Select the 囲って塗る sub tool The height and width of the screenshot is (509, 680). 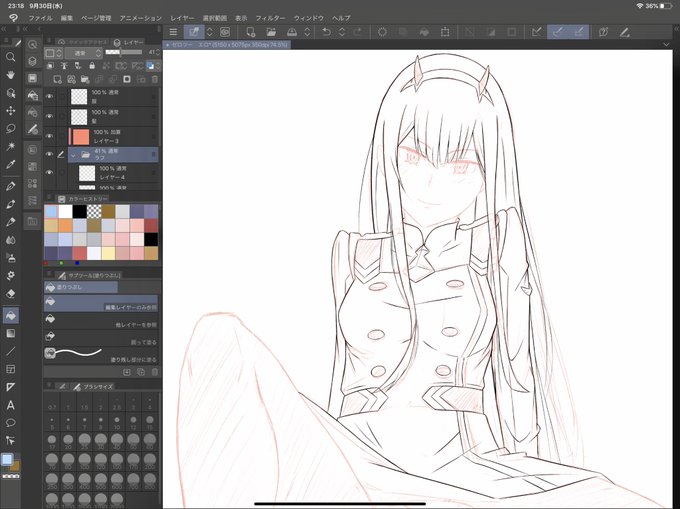101,338
